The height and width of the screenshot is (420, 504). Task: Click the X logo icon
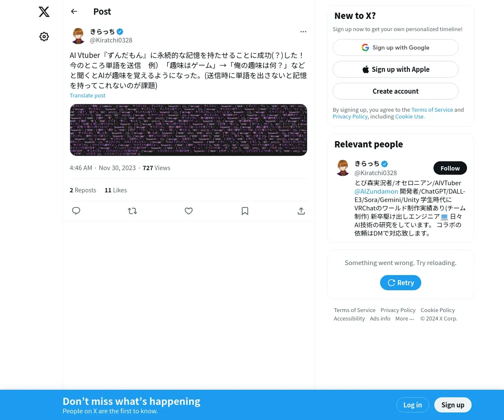(x=44, y=12)
